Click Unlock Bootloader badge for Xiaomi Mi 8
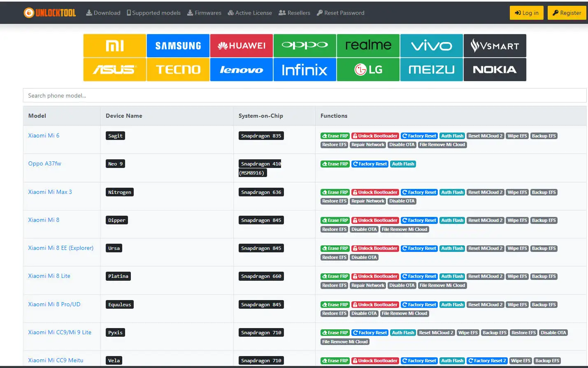This screenshot has width=588, height=368. (x=375, y=220)
